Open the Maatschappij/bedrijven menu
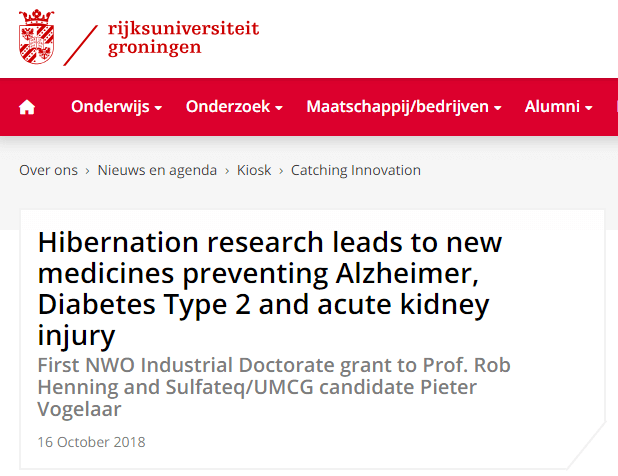 (x=404, y=106)
